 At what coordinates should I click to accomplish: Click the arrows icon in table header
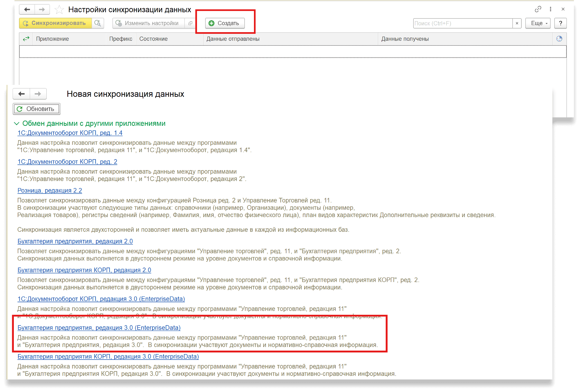(x=26, y=39)
